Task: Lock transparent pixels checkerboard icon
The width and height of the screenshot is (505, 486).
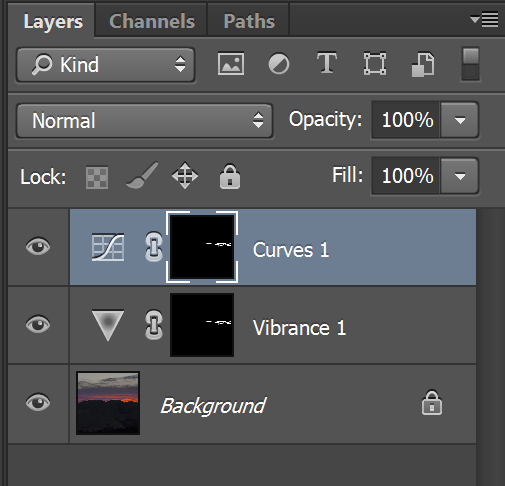Action: [x=97, y=177]
